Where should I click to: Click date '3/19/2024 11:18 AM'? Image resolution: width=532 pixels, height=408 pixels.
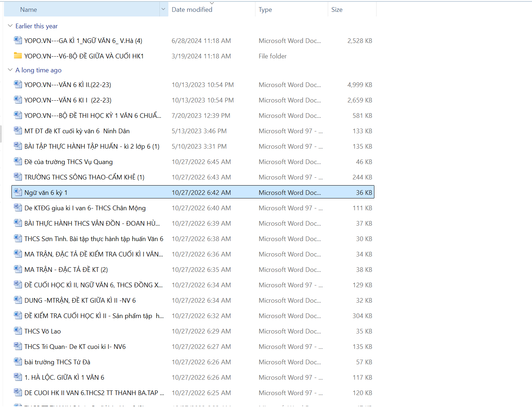(x=201, y=56)
